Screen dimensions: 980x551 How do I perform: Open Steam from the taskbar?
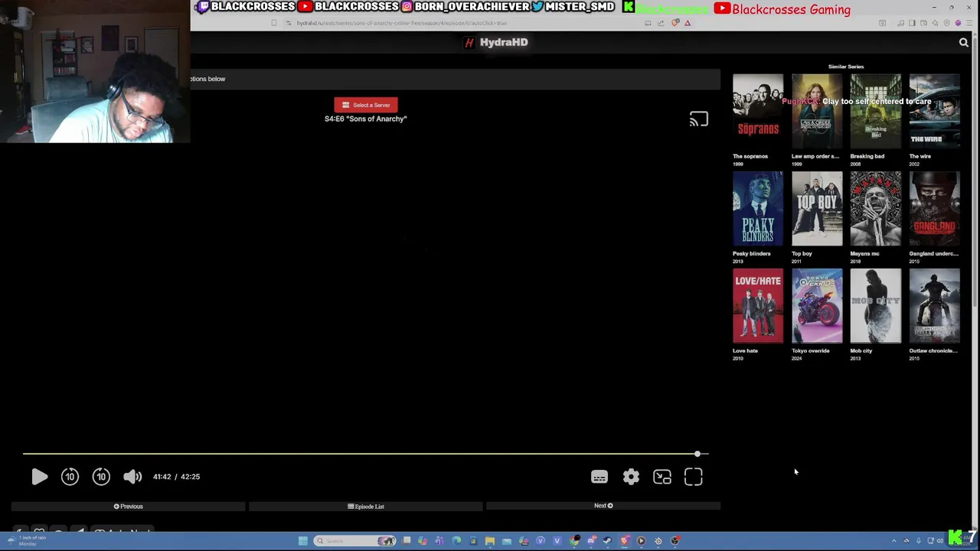click(608, 541)
